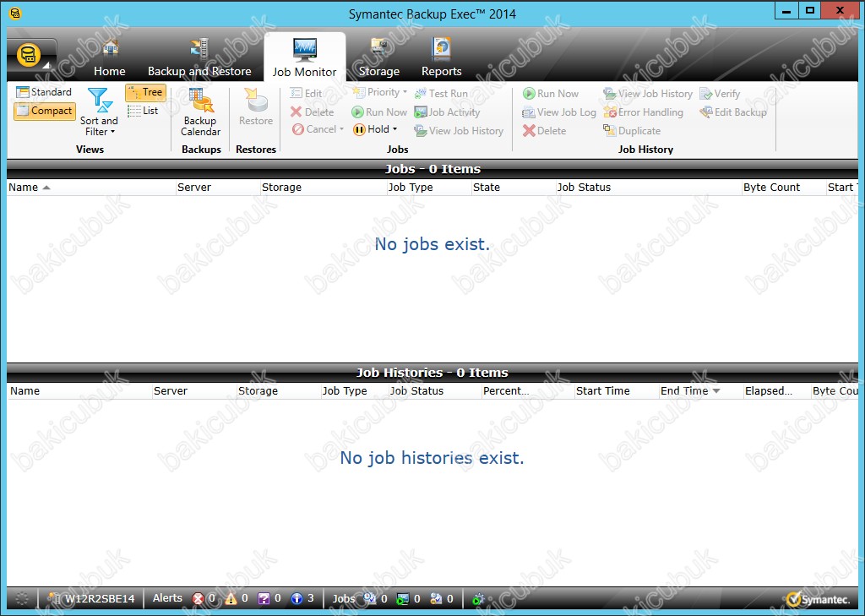Sort Jobs list by Storage column
The height and width of the screenshot is (616, 865).
pyautogui.click(x=324, y=187)
